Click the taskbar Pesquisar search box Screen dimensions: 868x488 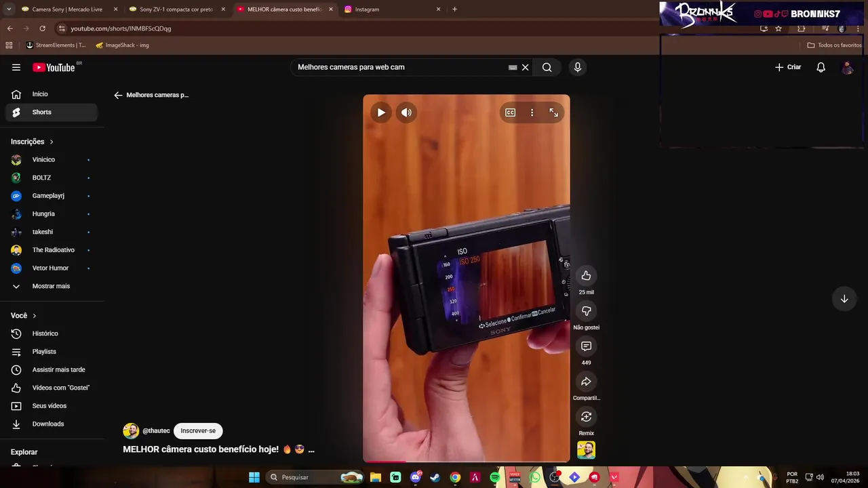click(316, 477)
